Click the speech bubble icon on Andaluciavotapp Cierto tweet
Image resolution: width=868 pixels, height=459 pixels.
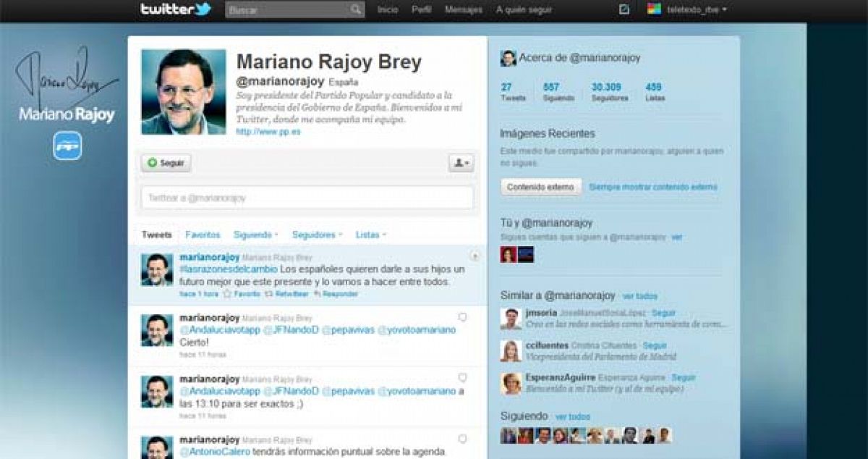tap(463, 317)
